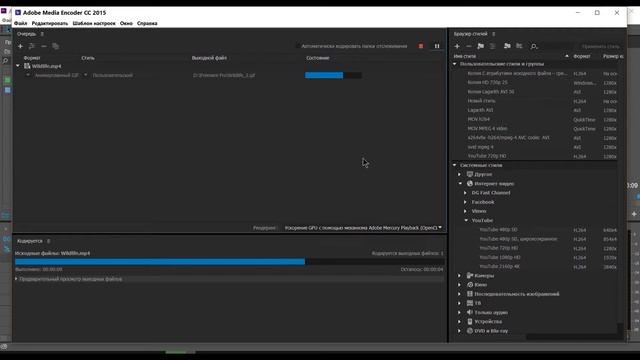
Task: Click the Adobe Media Encoder title bar logo
Action: pyautogui.click(x=18, y=13)
